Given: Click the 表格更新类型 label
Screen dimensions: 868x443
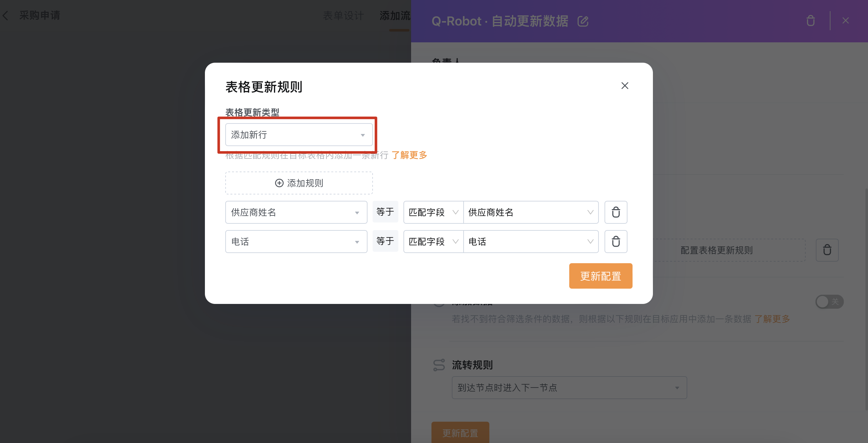Looking at the screenshot, I should pos(252,112).
